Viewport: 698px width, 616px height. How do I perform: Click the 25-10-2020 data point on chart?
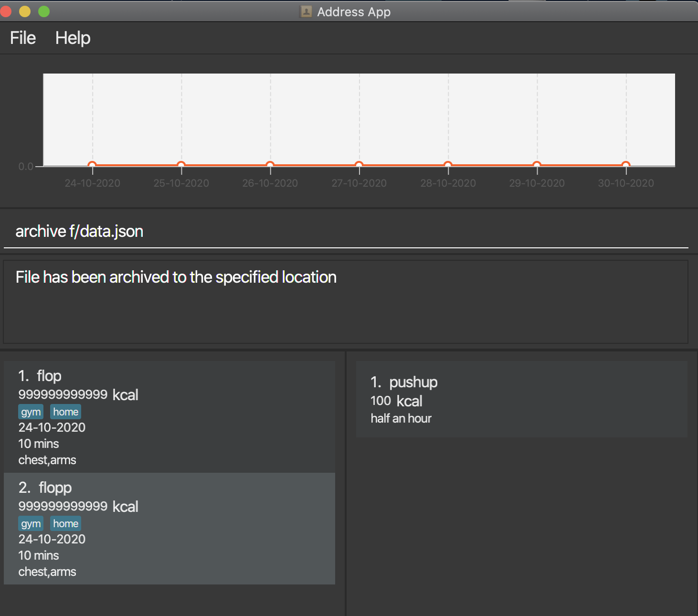(181, 165)
